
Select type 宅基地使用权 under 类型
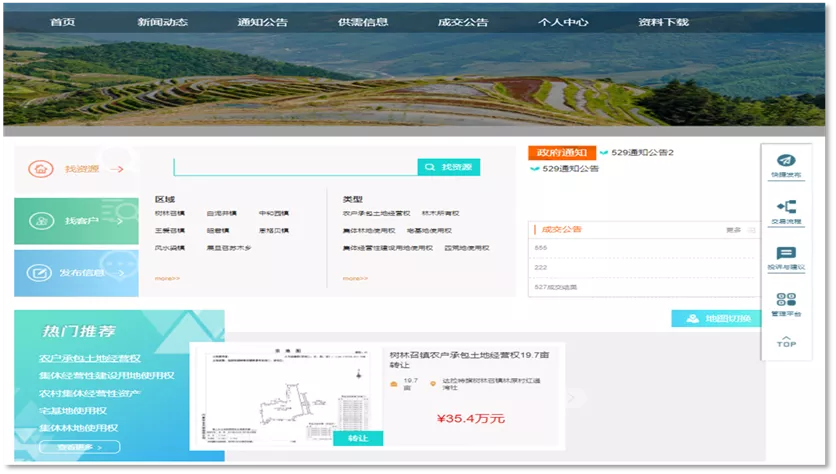click(429, 231)
